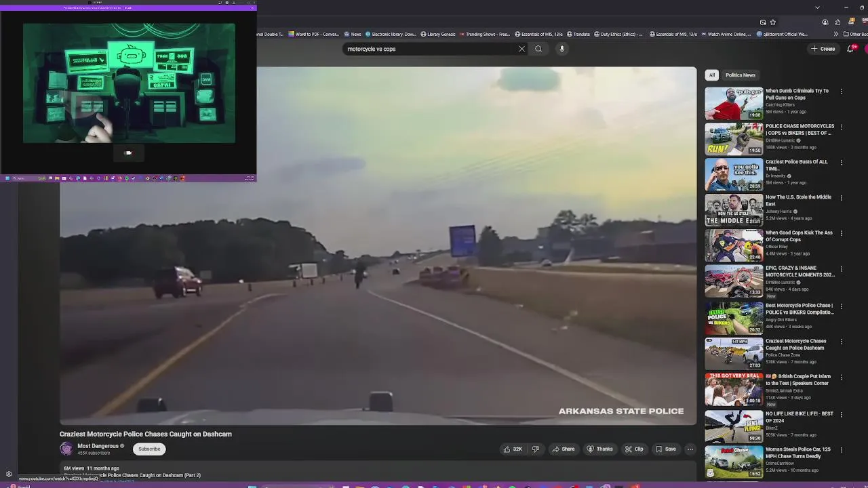Open thumbnail of 'POLICE CHASE MOTORCYCLES' video
868x488 pixels.
point(734,138)
